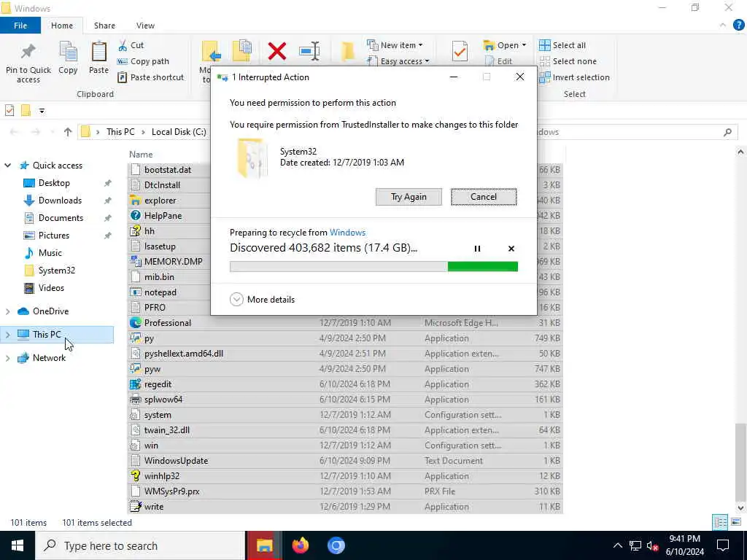
Task: Click the Edit ribbon button
Action: (498, 61)
